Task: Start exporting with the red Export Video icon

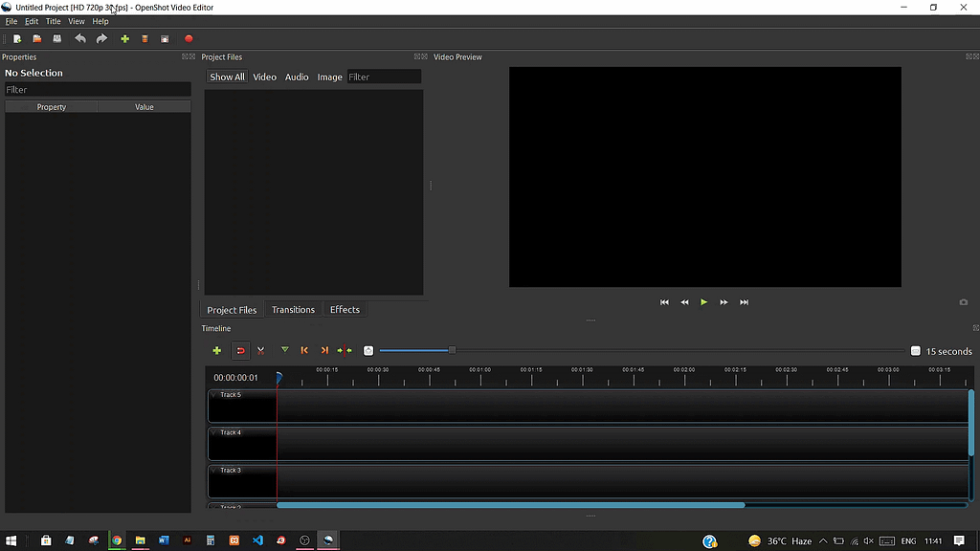Action: 189,38
